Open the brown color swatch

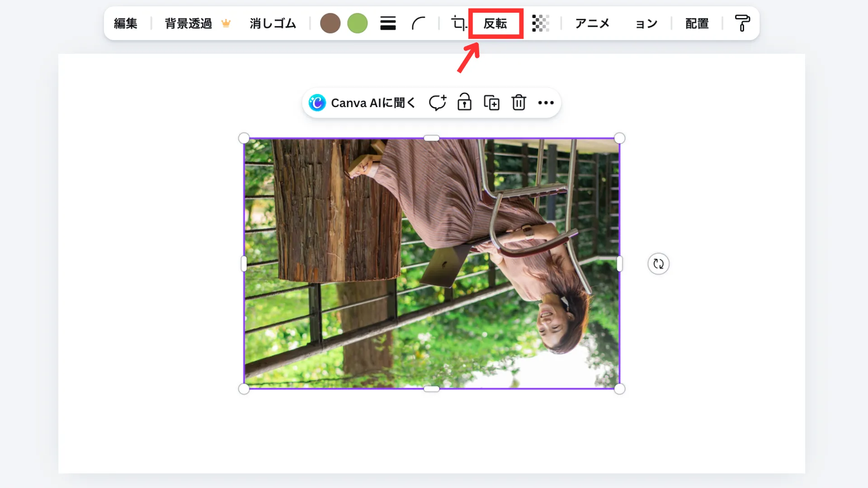330,23
